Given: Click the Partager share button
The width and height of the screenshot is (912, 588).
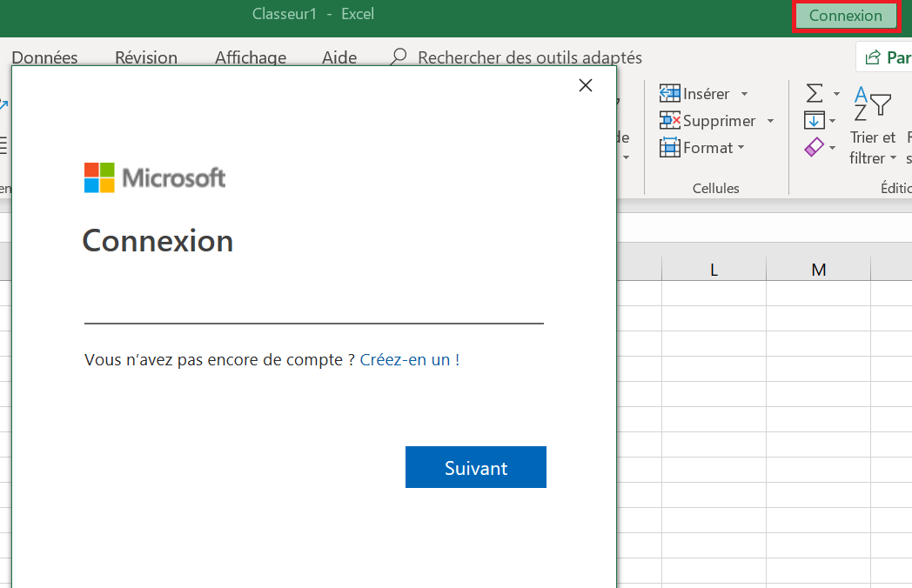Looking at the screenshot, I should 886,57.
